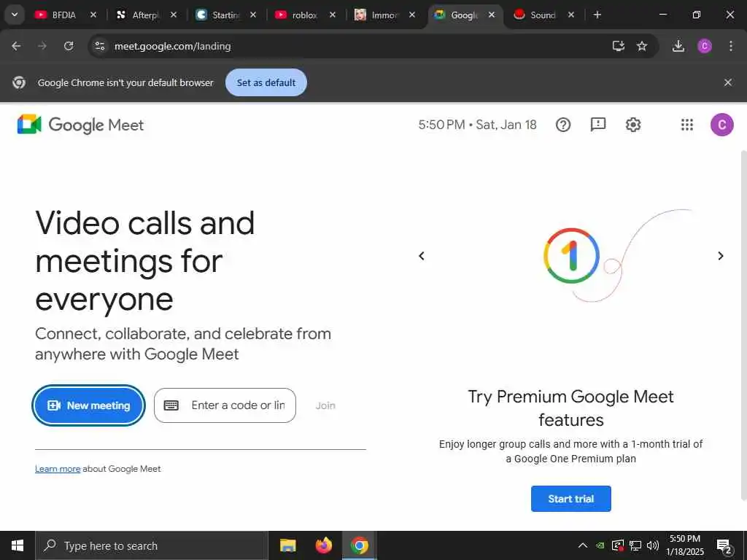The height and width of the screenshot is (560, 747).
Task: Switch to the Starting tab
Action: [225, 15]
